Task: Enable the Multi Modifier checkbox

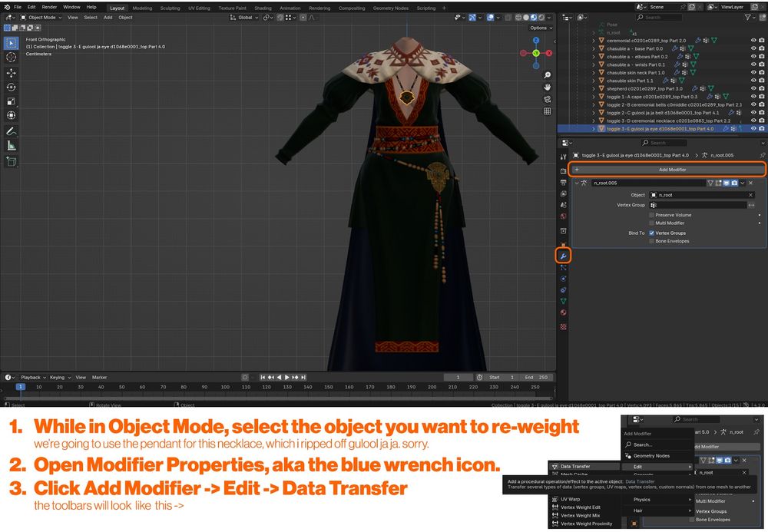Action: pos(651,223)
